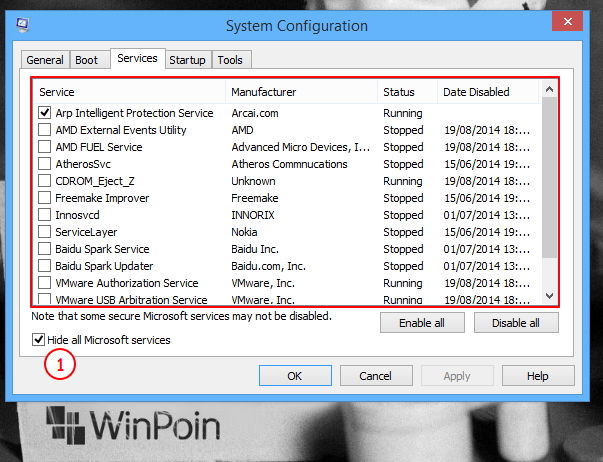Confirm with the OK button
The image size is (603, 462).
[295, 375]
